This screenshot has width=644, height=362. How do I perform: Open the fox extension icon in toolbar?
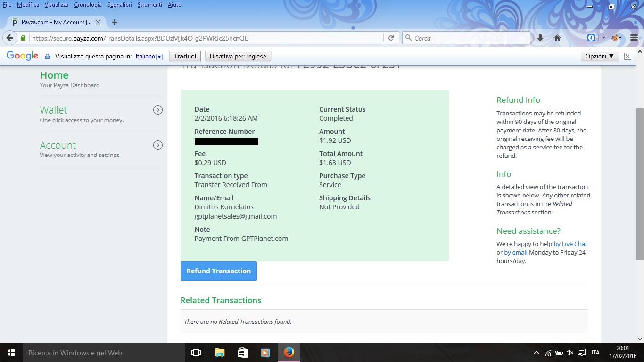(x=615, y=38)
